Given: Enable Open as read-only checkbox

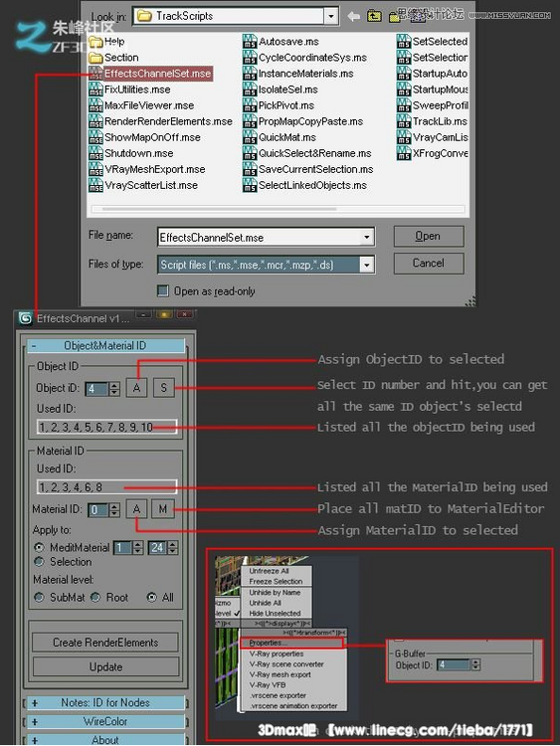Looking at the screenshot, I should [163, 290].
